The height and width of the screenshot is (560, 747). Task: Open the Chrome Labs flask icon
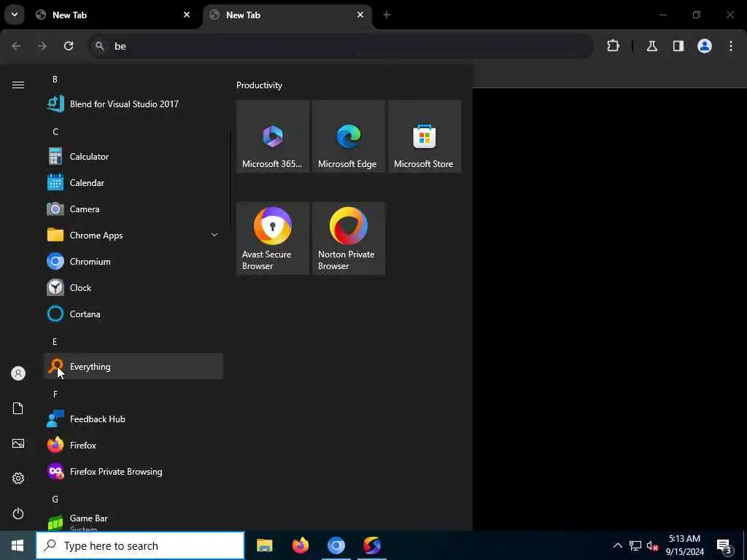(x=652, y=46)
